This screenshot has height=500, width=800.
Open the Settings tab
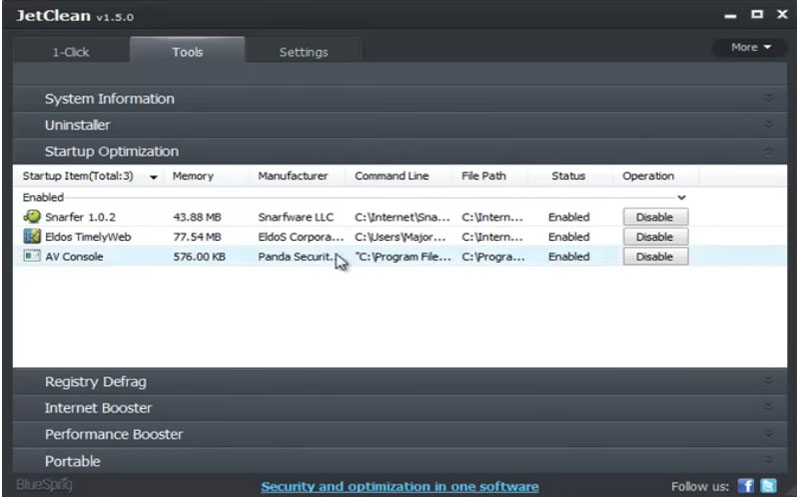click(x=304, y=52)
